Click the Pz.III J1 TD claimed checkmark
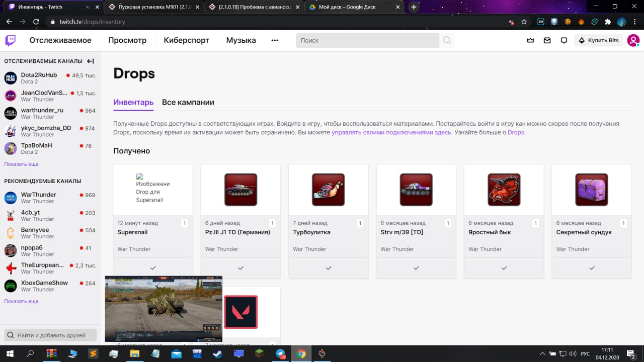This screenshot has width=644, height=362. (240, 268)
